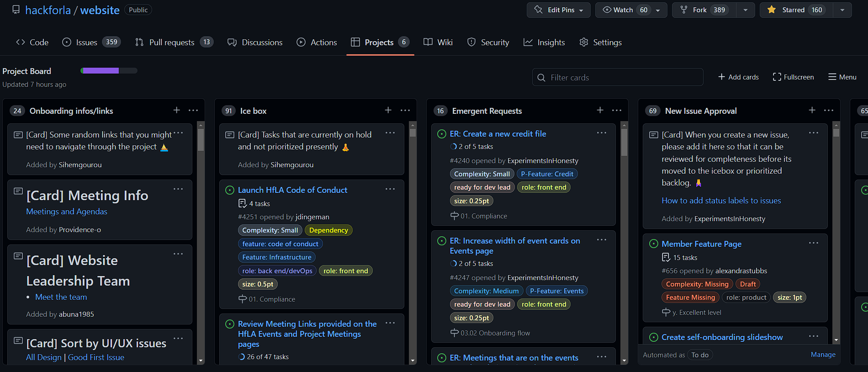Expand the Watch notifications dropdown arrow
Viewport: 868px width, 372px height.
[x=658, y=10]
